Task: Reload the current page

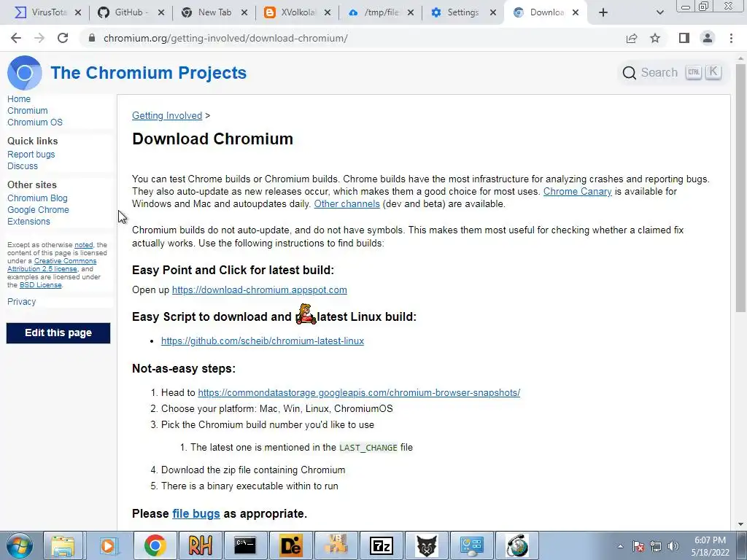Action: [63, 38]
